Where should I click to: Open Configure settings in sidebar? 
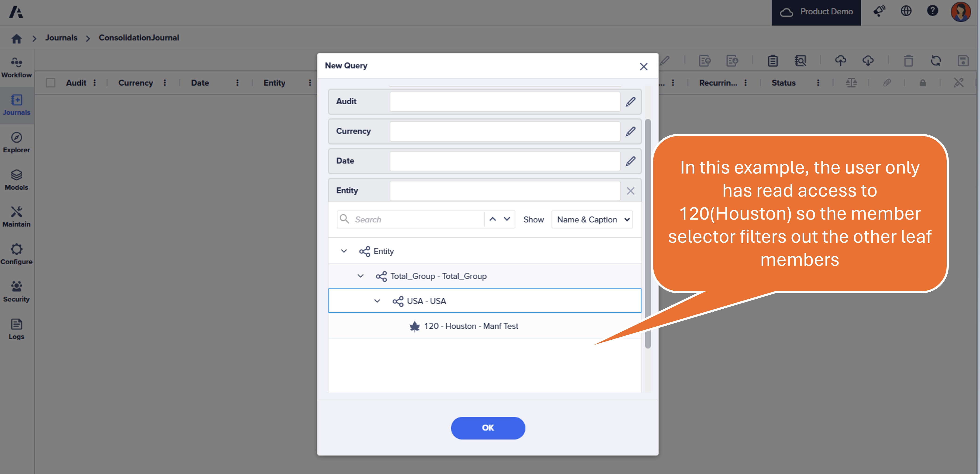[x=16, y=254]
